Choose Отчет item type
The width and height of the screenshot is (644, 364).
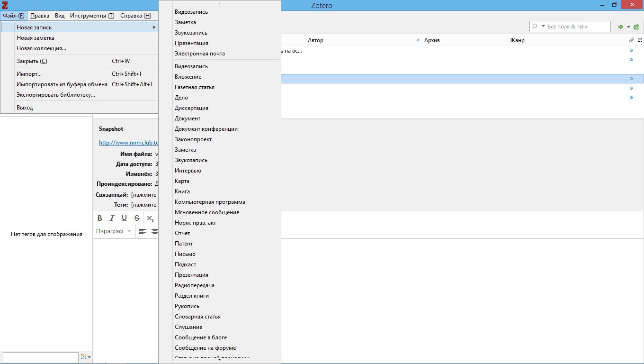(x=220, y=233)
